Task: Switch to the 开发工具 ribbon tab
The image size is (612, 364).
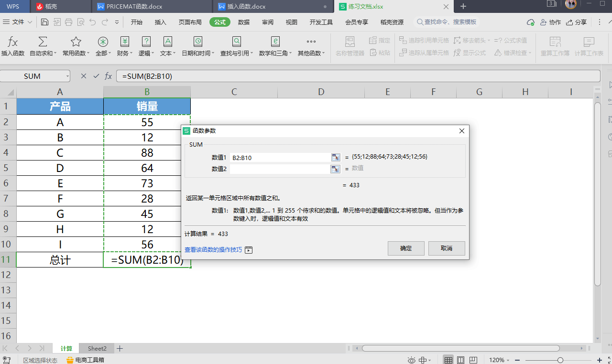Action: 321,22
